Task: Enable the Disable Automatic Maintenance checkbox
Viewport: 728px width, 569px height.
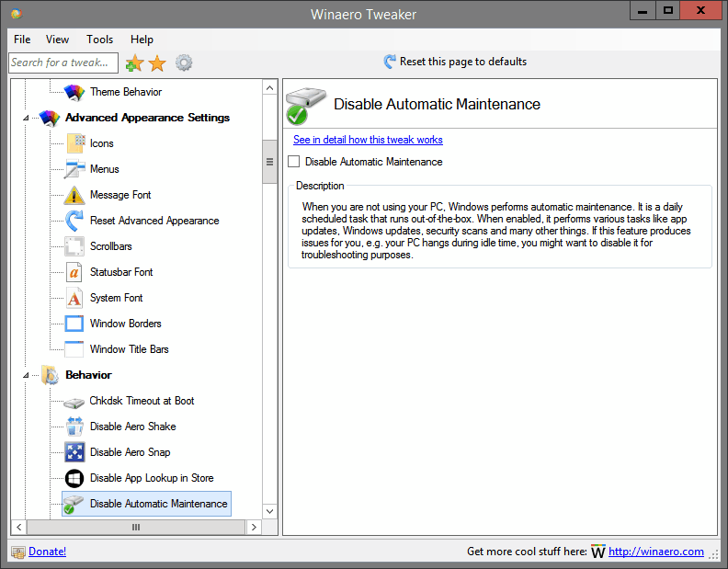Action: [x=294, y=162]
